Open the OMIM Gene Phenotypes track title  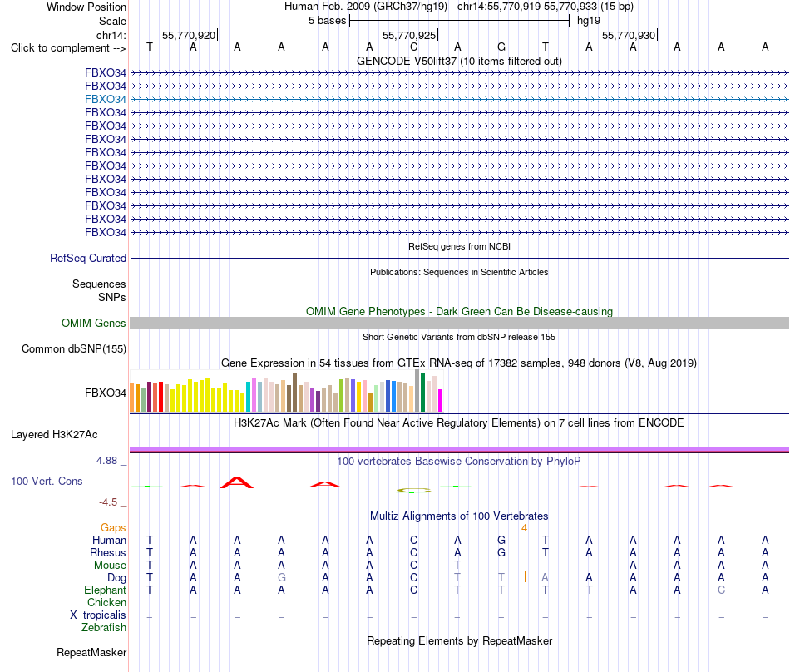pos(459,311)
